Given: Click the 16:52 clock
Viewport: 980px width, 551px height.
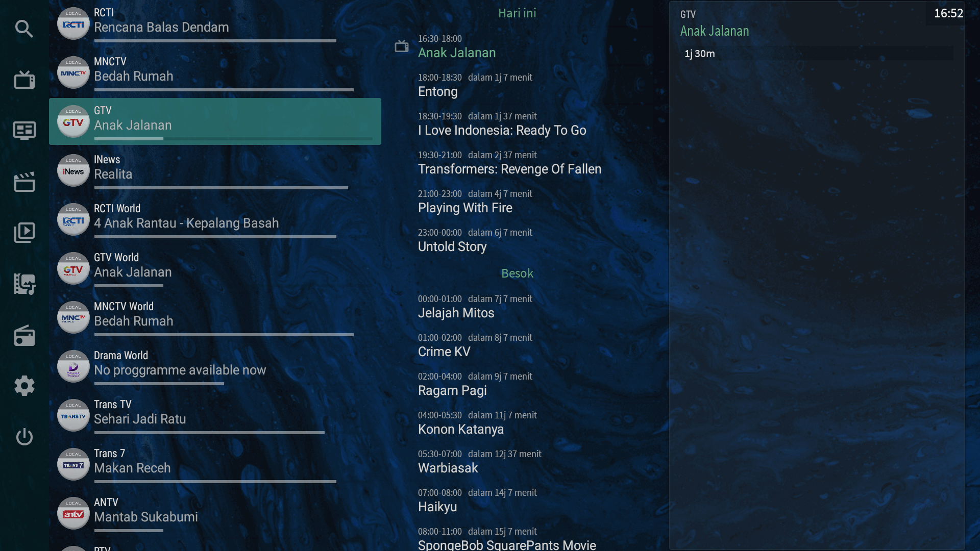Looking at the screenshot, I should (x=948, y=13).
